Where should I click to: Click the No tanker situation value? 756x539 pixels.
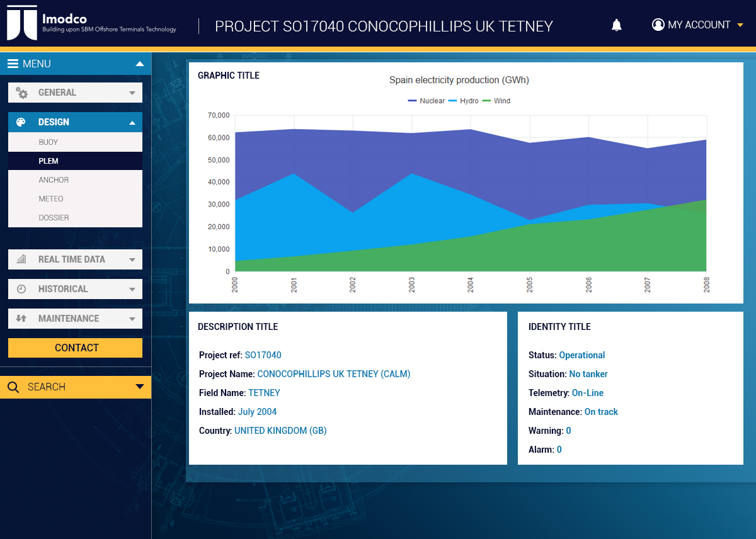coord(588,374)
